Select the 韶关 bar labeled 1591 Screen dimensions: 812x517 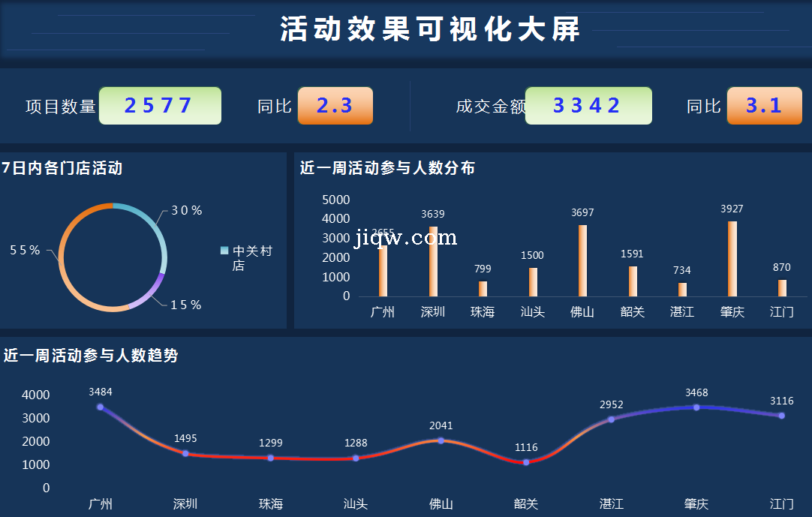[x=632, y=281]
